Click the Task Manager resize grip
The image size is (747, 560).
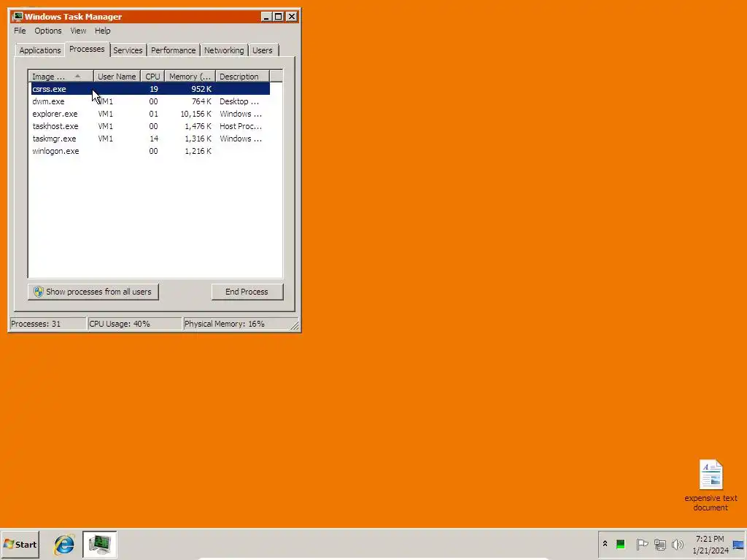(x=295, y=326)
